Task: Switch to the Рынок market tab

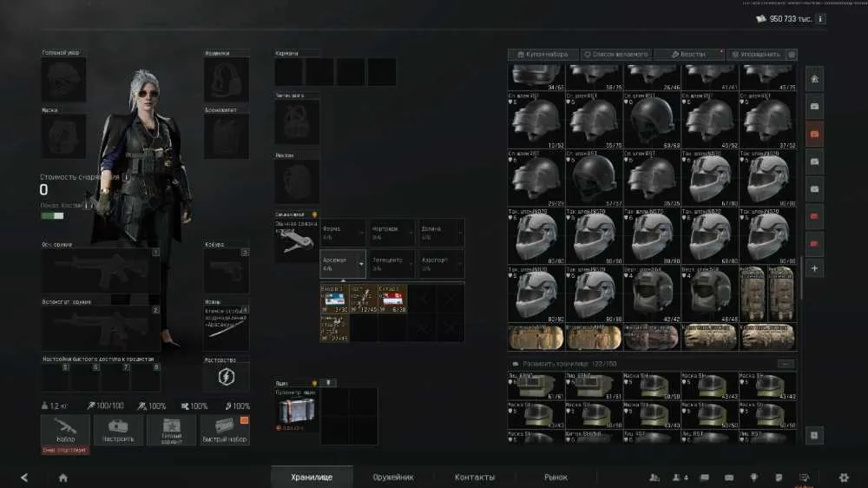Action: pyautogui.click(x=556, y=477)
